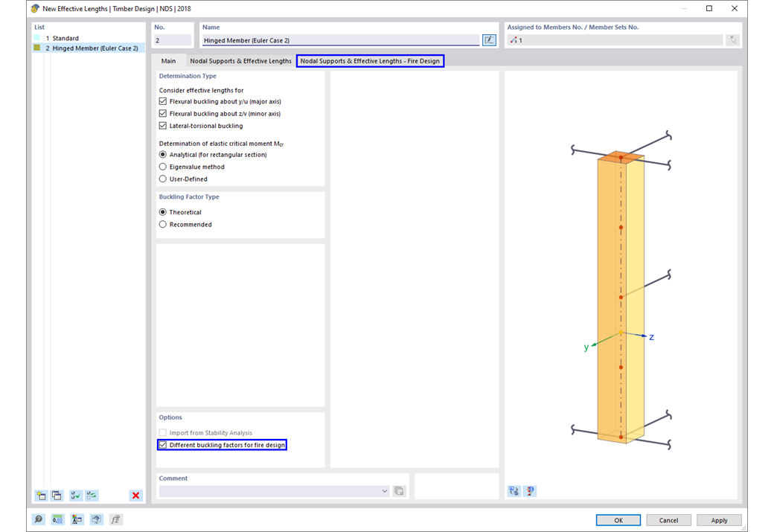
Task: Uncheck Lateral-torsional buckling
Action: coord(162,126)
